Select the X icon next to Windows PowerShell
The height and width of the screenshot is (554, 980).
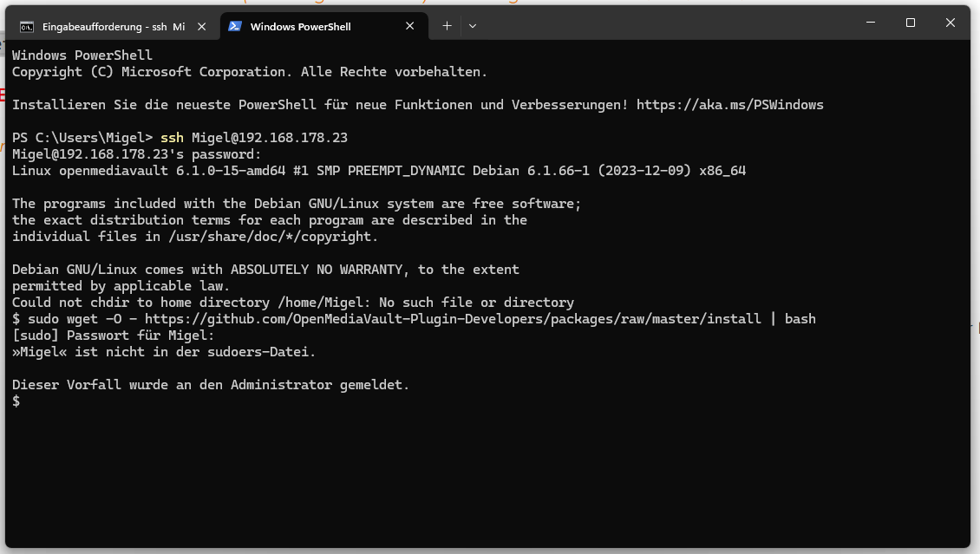pyautogui.click(x=409, y=26)
